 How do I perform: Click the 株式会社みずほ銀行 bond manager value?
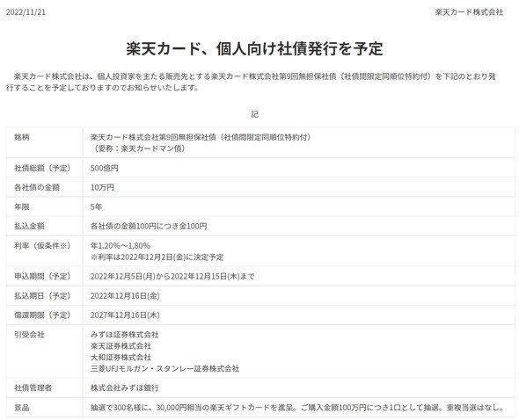125,387
